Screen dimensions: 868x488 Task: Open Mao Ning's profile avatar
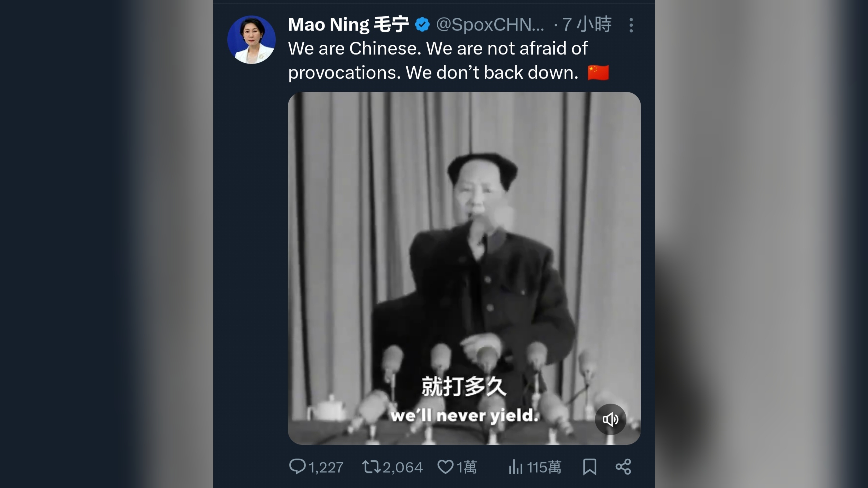(x=251, y=40)
